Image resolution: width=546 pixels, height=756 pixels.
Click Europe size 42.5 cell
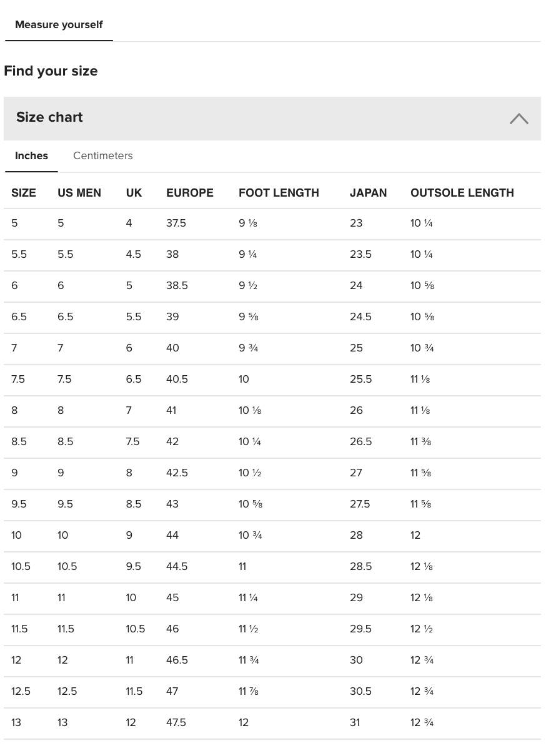[177, 473]
